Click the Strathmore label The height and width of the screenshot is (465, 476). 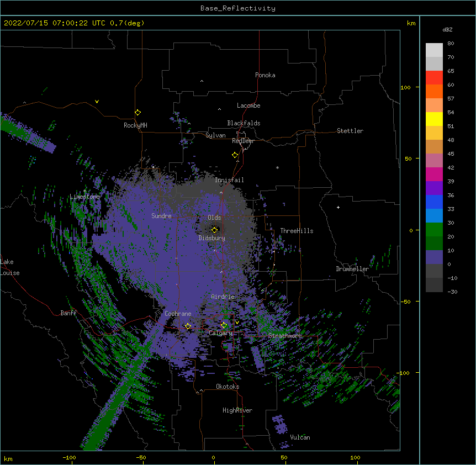click(x=285, y=336)
